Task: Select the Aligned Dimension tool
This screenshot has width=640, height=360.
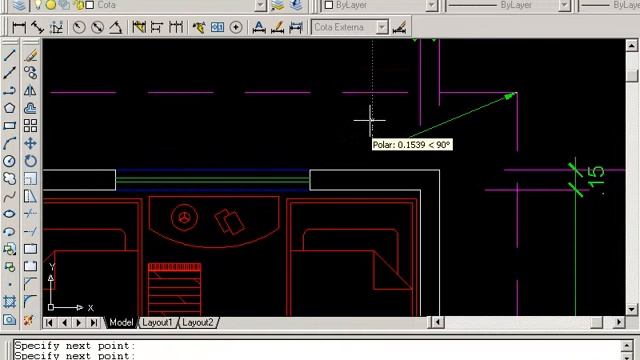Action: pos(38,27)
